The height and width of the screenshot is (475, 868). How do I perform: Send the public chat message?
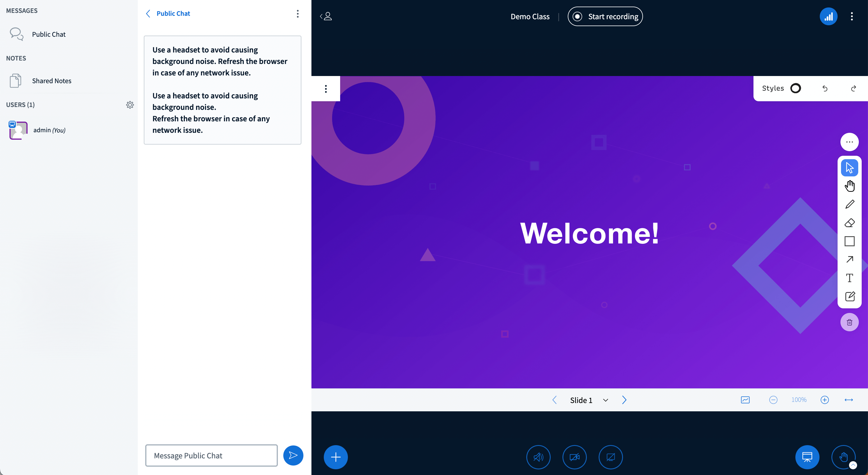pos(293,455)
